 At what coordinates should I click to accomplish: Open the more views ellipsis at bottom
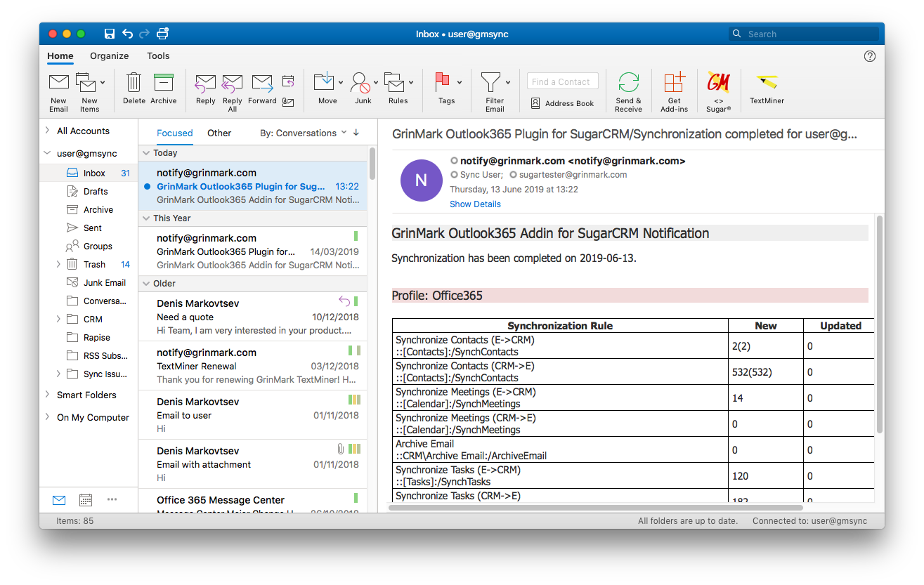[x=112, y=499]
